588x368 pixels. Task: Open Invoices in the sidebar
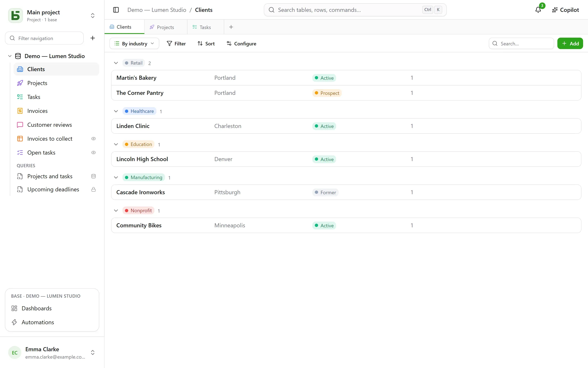click(56, 111)
